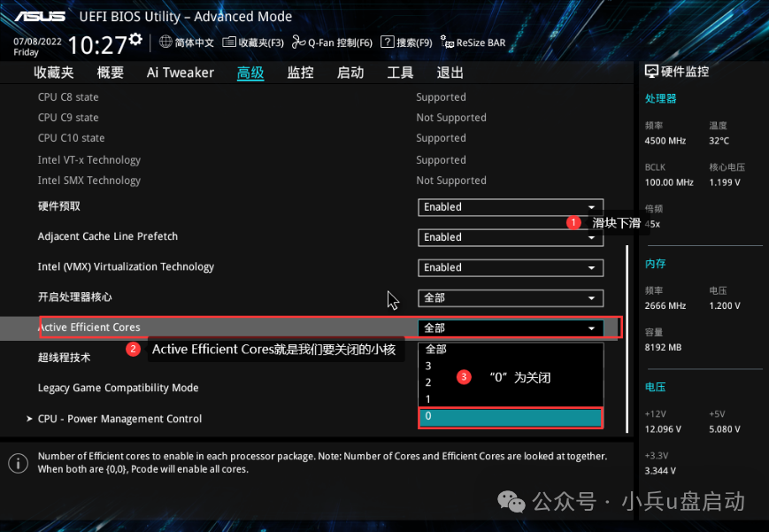
Task: Open the 硬件预取 Enabled dropdown
Action: [511, 207]
